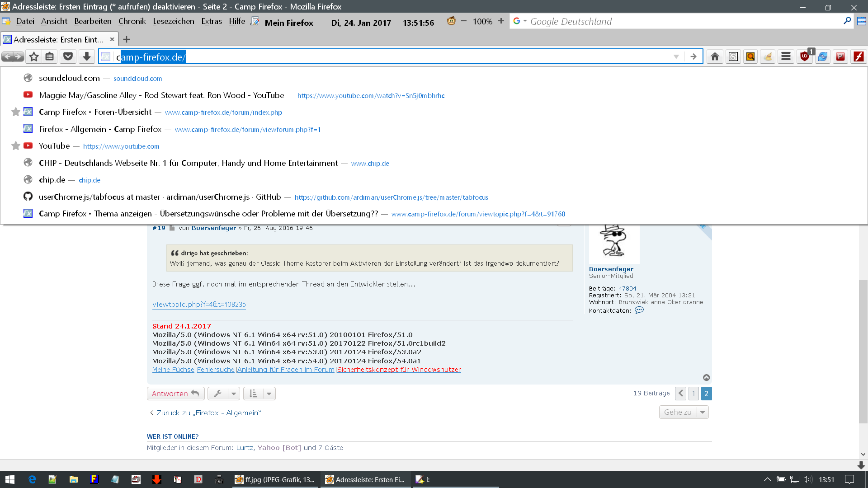Viewport: 868px width, 488px height.
Task: Go to page 1 of the thread
Action: [693, 394]
